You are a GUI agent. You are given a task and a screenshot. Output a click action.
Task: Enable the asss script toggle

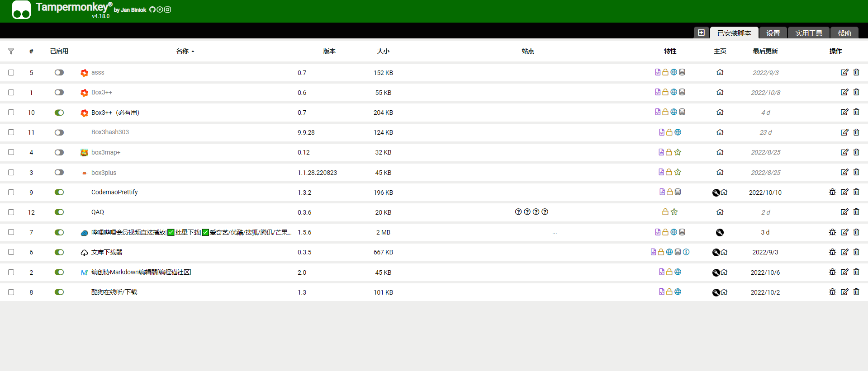pyautogui.click(x=59, y=72)
